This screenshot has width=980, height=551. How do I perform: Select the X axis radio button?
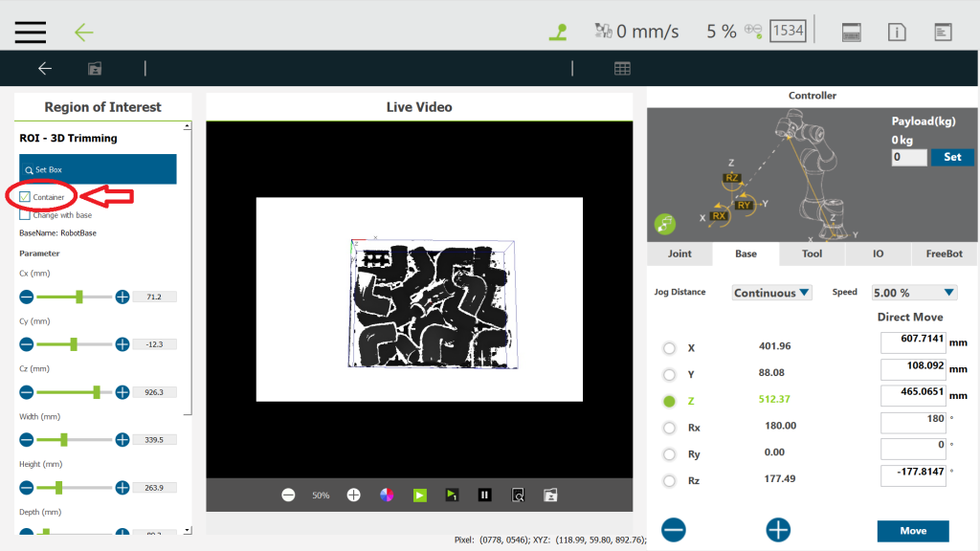coord(669,348)
